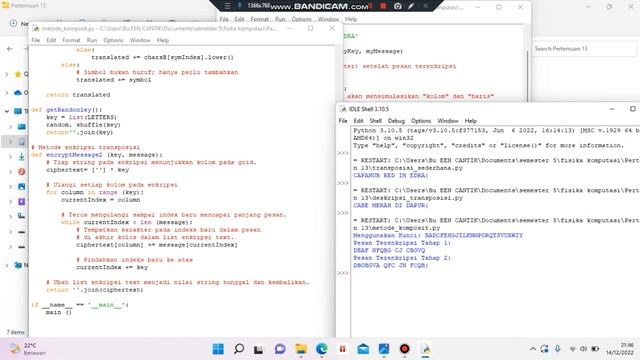Open Bandicam hamburger menu icon
640x360 pixels.
click(227, 6)
